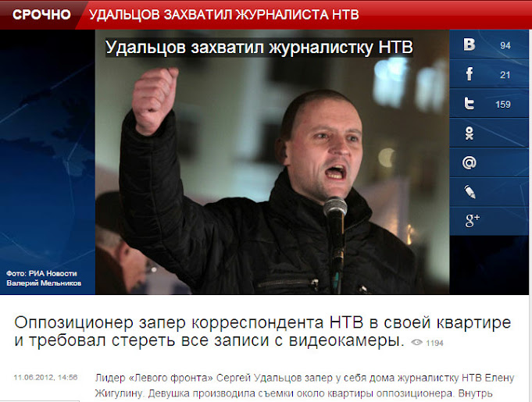This screenshot has height=402, width=532.
Task: Click the Twitter share count 159
Action: [503, 105]
